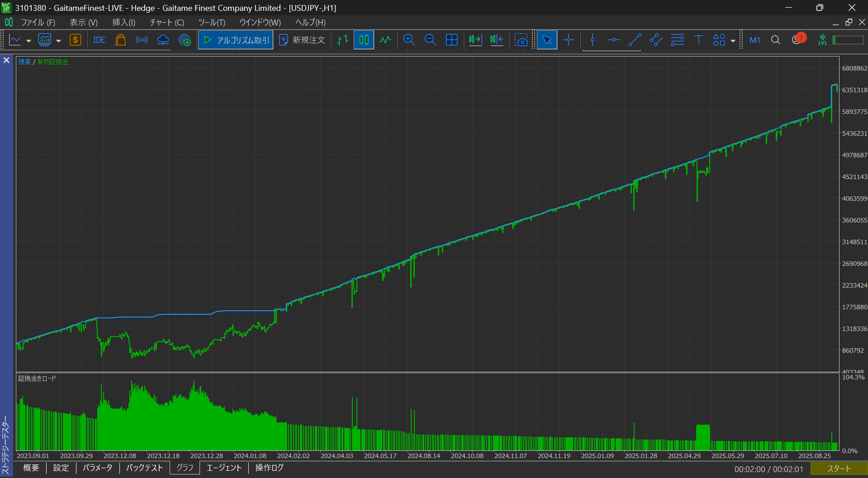Take a chart screenshot with camera icon
This screenshot has height=478, width=868.
pyautogui.click(x=521, y=40)
